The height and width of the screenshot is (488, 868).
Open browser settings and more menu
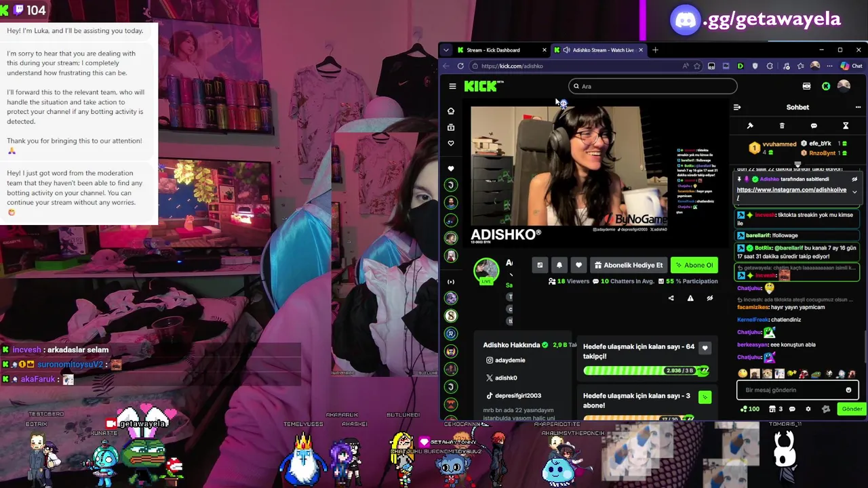830,66
